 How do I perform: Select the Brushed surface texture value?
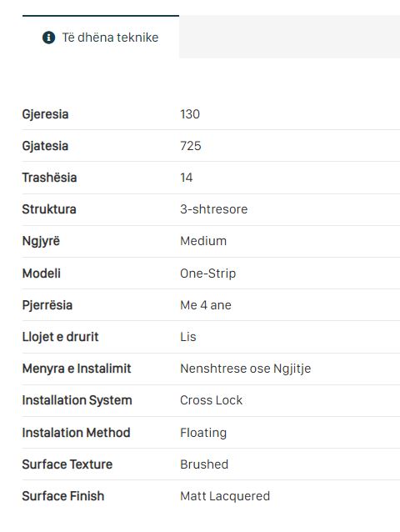pyautogui.click(x=204, y=464)
